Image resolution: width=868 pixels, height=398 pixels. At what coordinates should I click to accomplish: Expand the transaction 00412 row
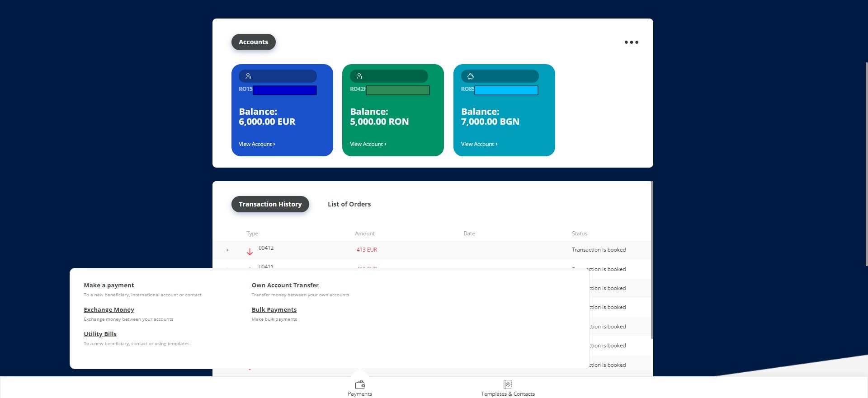227,250
